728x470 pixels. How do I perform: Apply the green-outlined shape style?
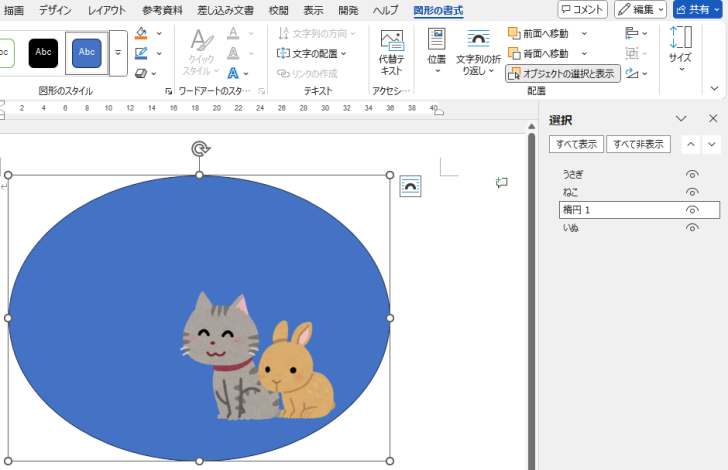6,53
